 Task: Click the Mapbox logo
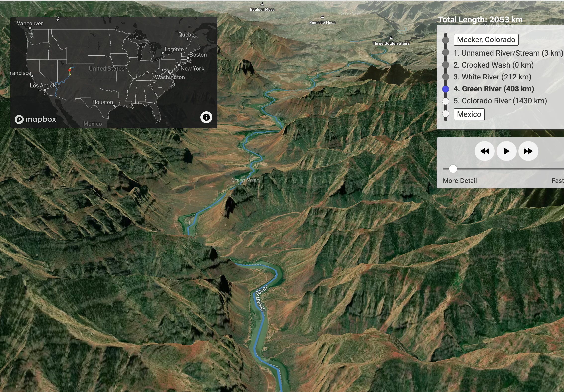[35, 119]
